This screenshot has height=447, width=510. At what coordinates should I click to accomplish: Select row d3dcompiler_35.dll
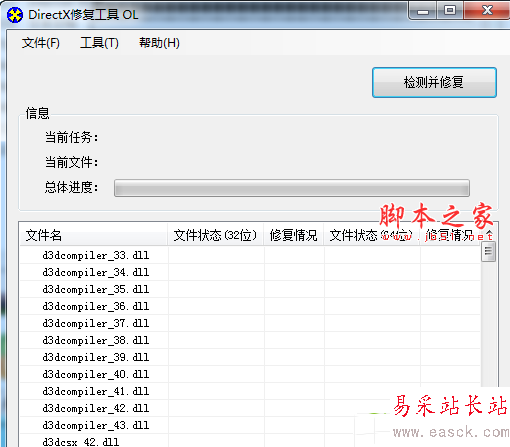pyautogui.click(x=250, y=289)
